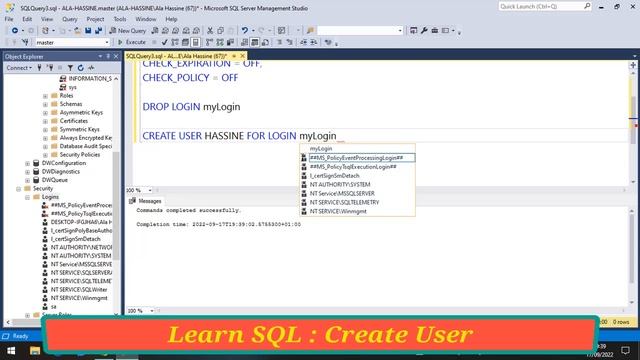Click the Decrease Indent icon

303,42
